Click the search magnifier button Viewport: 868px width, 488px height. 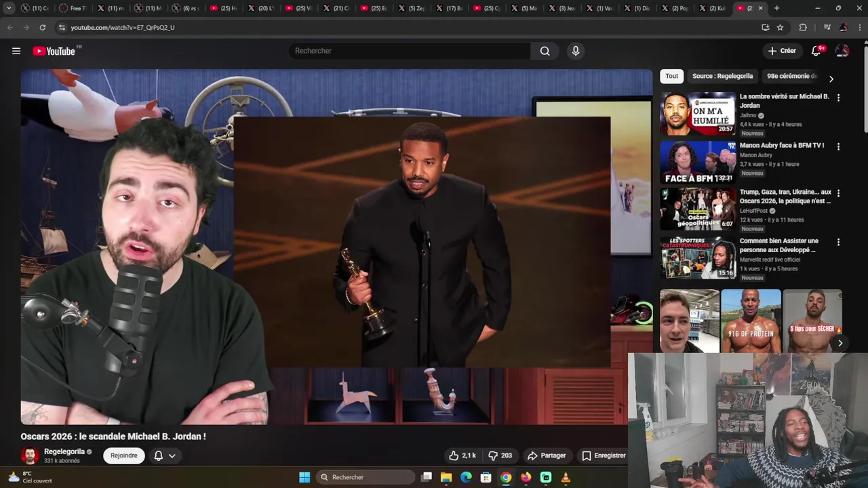coord(545,51)
